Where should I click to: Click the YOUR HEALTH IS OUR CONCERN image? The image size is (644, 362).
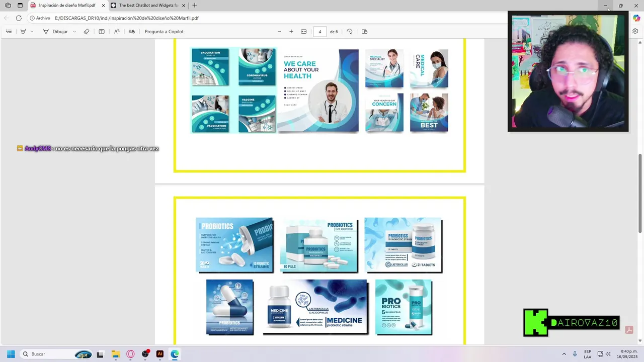coord(384,113)
